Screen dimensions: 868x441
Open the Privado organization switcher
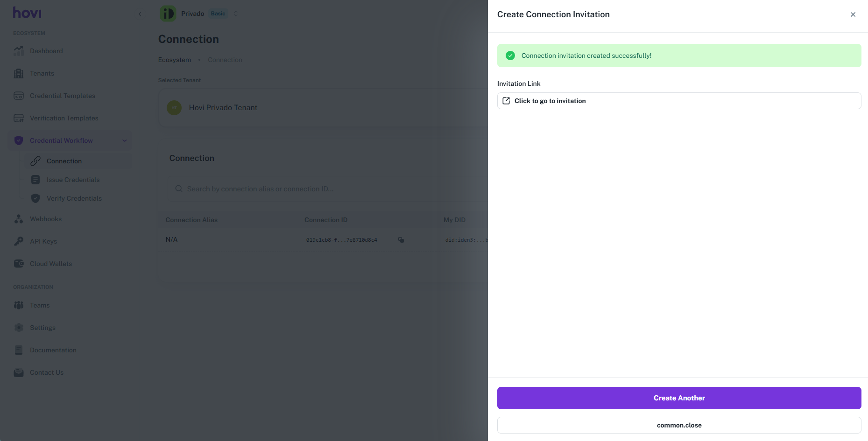(x=236, y=14)
